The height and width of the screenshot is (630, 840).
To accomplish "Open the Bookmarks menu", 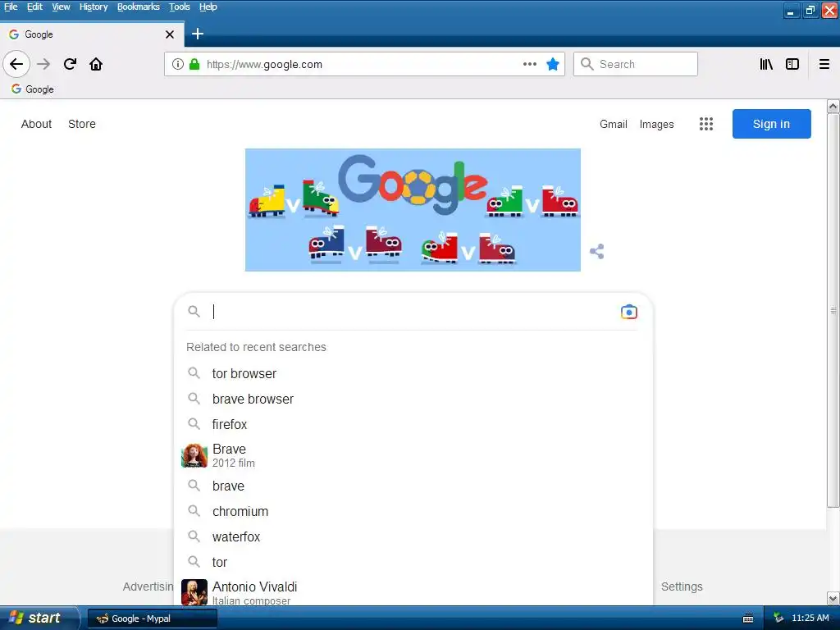I will [138, 7].
